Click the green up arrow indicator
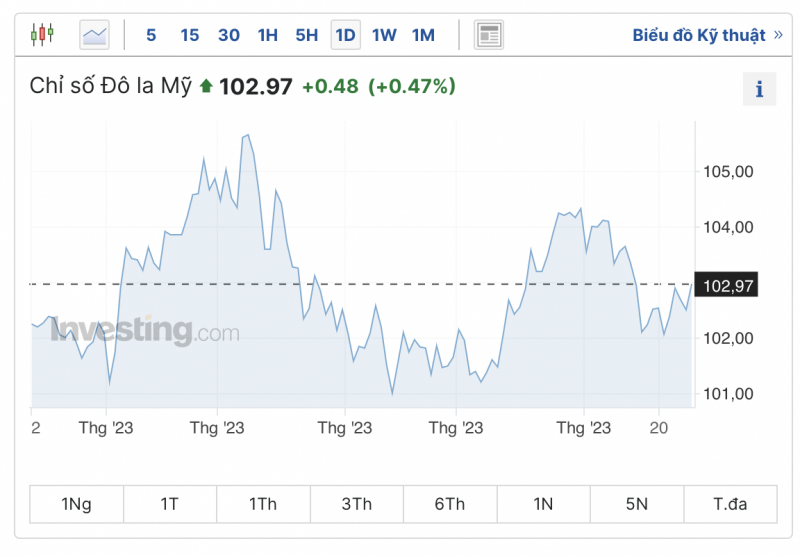 (206, 86)
